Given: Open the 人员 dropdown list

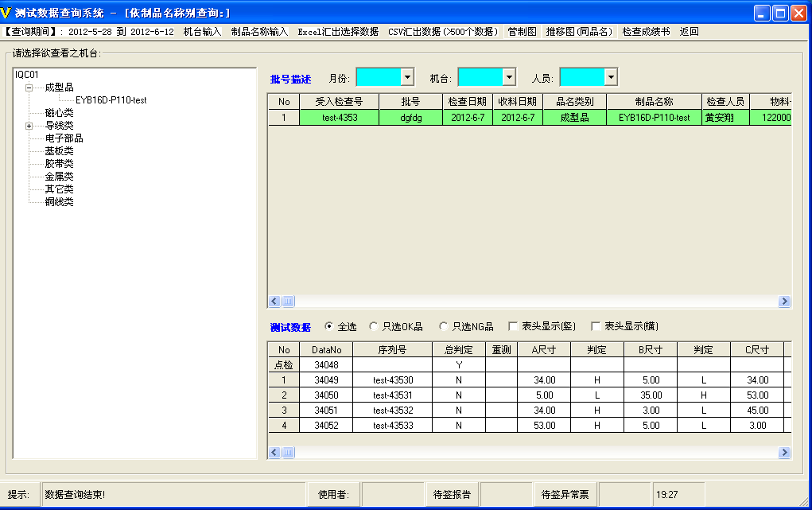Looking at the screenshot, I should (611, 77).
